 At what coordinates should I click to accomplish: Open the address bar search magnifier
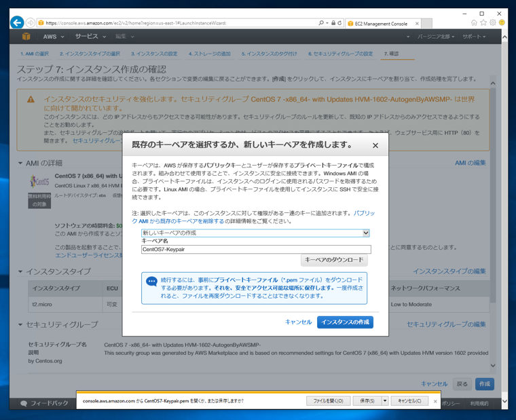[321, 23]
